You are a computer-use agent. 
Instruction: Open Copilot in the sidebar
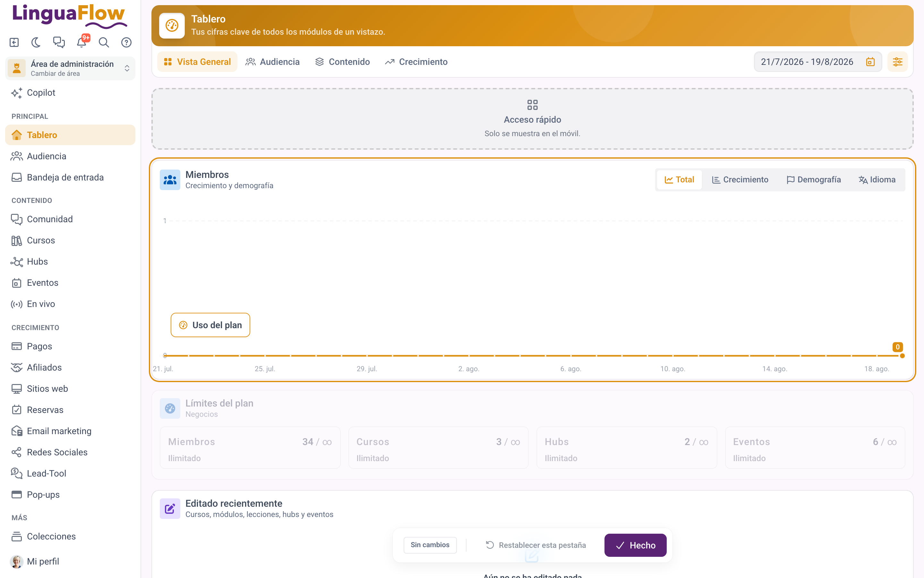pyautogui.click(x=70, y=92)
